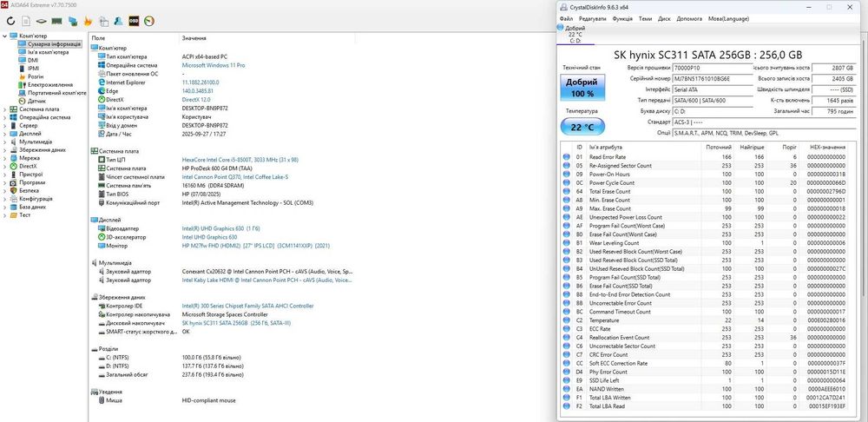Click the gauge icon beside Датчик in tree
The image size is (868, 422).
pyautogui.click(x=23, y=102)
